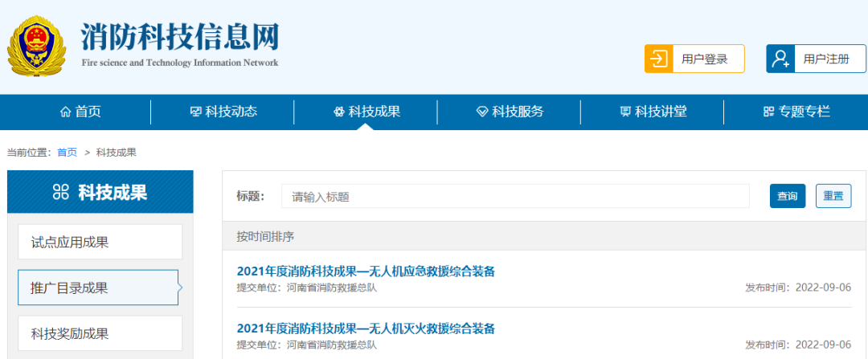Focus the 请输入标题 title input field
The image size is (868, 359).
(x=514, y=196)
